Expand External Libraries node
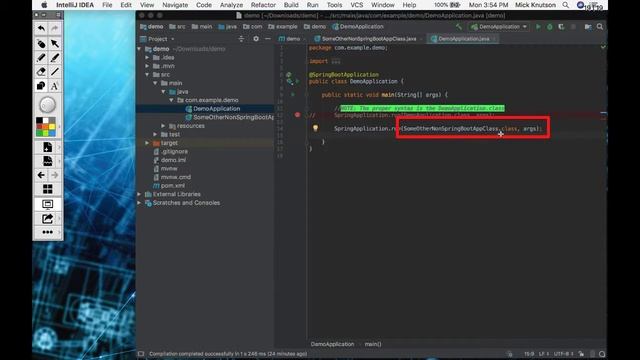This screenshot has width=640, height=360. 140,194
